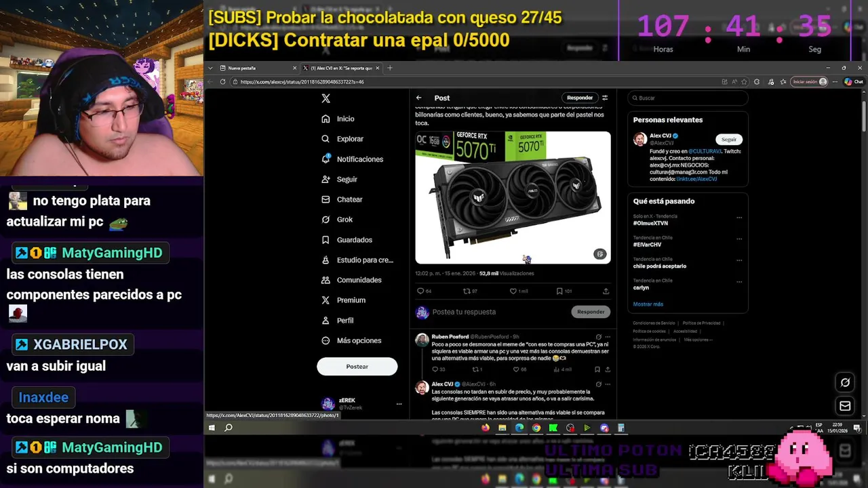Click the share icon on the main post
This screenshot has width=868, height=488.
tap(606, 291)
